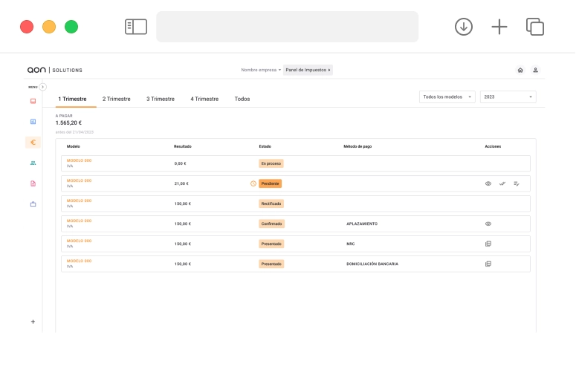Viewport: 576px width, 392px height.
Task: Open documents icon in Domiciliación Bancaria row
Action: click(488, 264)
